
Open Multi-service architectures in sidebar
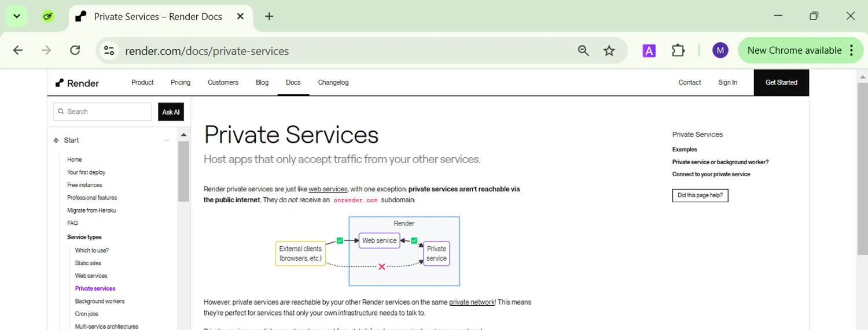(106, 327)
